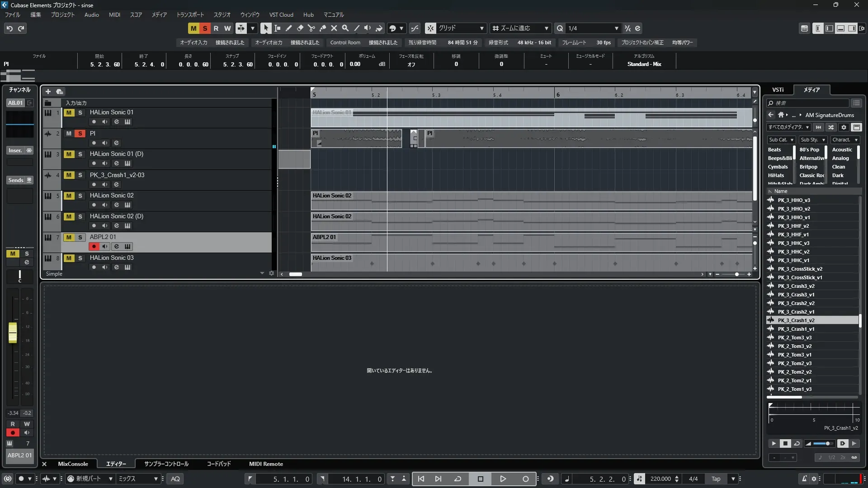868x488 pixels.
Task: Click the Add Track plus icon
Action: pyautogui.click(x=48, y=92)
